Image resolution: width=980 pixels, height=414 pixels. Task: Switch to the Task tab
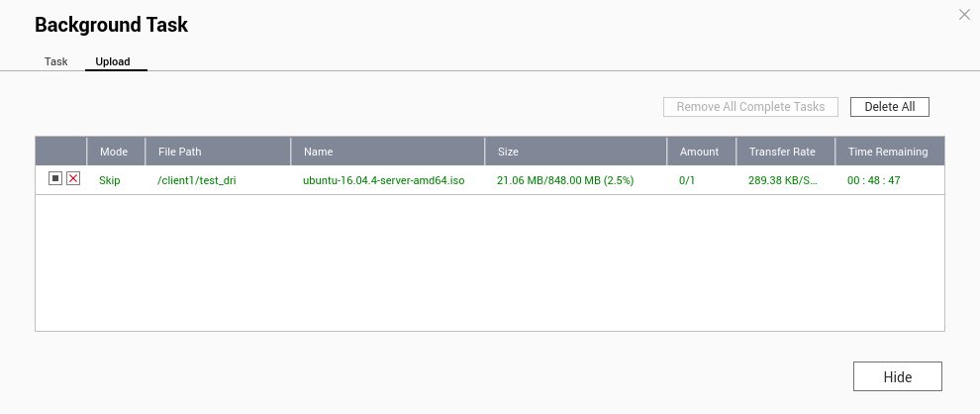56,61
